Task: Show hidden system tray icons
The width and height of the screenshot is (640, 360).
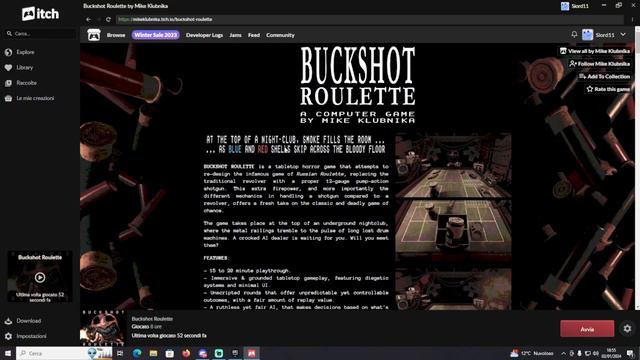Action: point(564,353)
